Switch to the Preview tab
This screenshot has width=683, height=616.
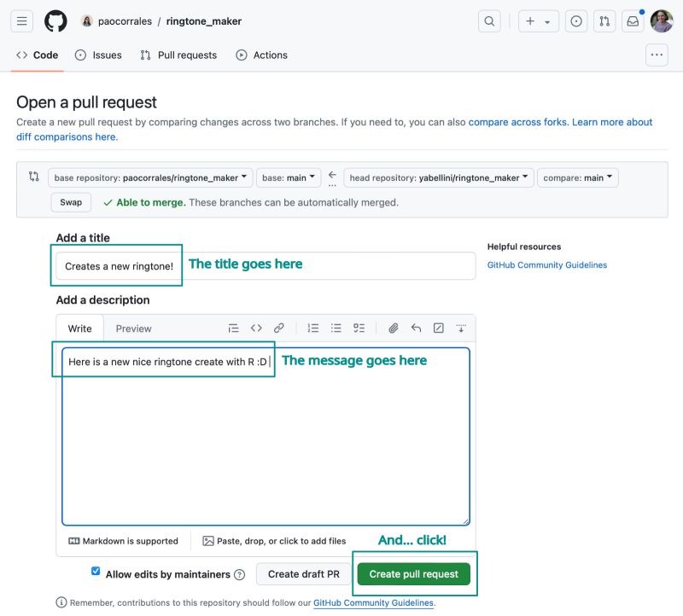coord(133,328)
